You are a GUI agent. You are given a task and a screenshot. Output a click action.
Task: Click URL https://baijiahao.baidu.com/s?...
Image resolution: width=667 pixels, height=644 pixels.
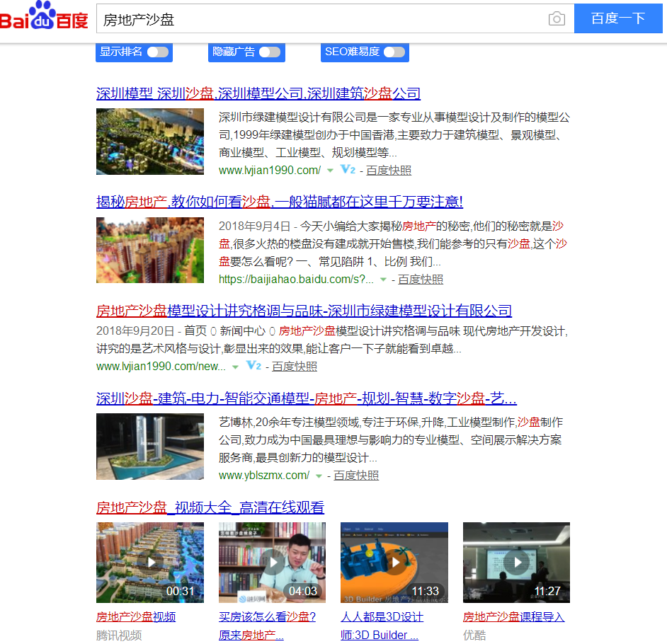296,280
